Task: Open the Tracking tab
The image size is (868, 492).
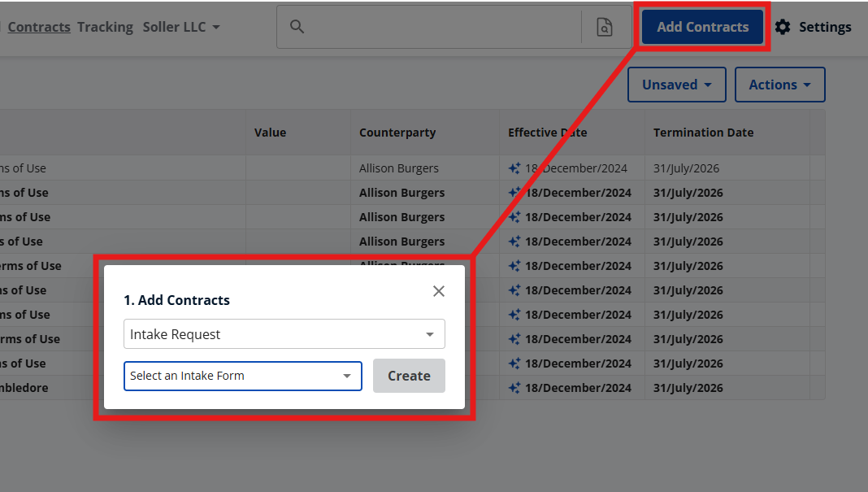Action: (x=105, y=27)
